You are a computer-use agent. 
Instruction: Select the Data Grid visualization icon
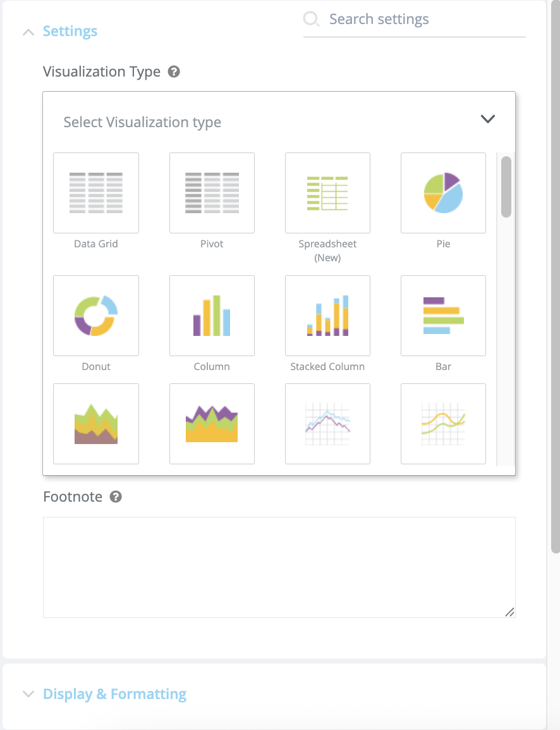coord(96,193)
